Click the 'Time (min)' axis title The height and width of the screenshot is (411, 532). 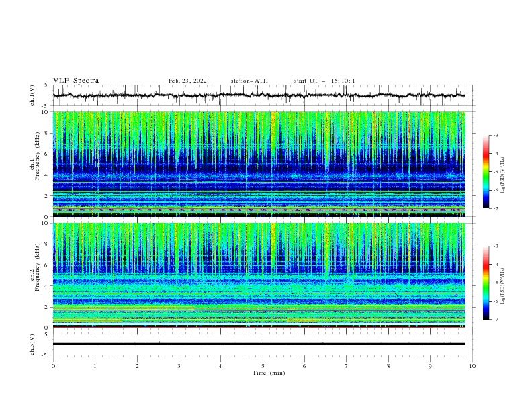269,373
